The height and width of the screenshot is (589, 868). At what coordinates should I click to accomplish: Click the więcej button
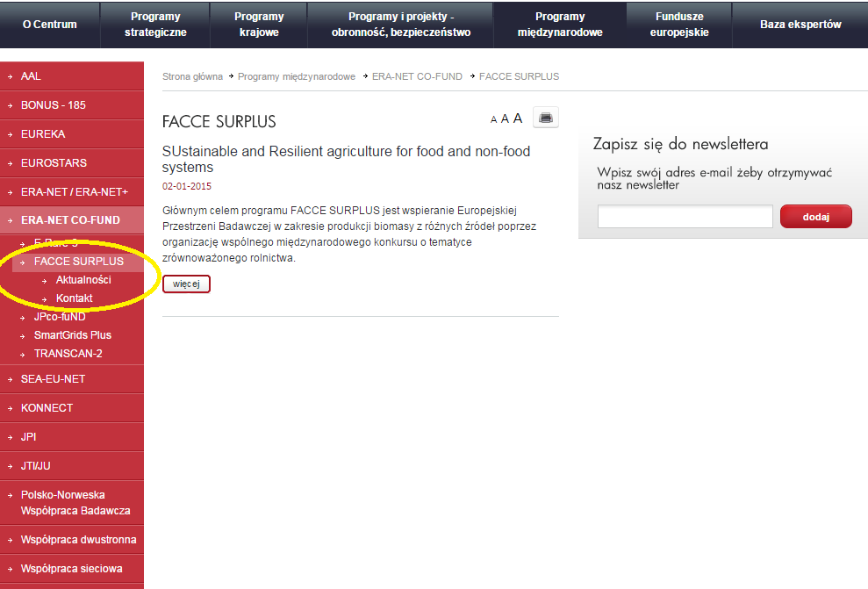coord(186,284)
